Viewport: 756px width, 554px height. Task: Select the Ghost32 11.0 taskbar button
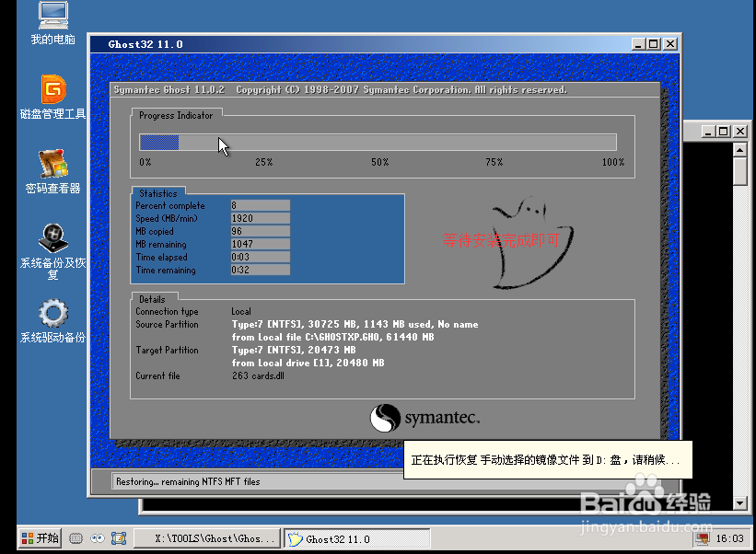pos(356,538)
